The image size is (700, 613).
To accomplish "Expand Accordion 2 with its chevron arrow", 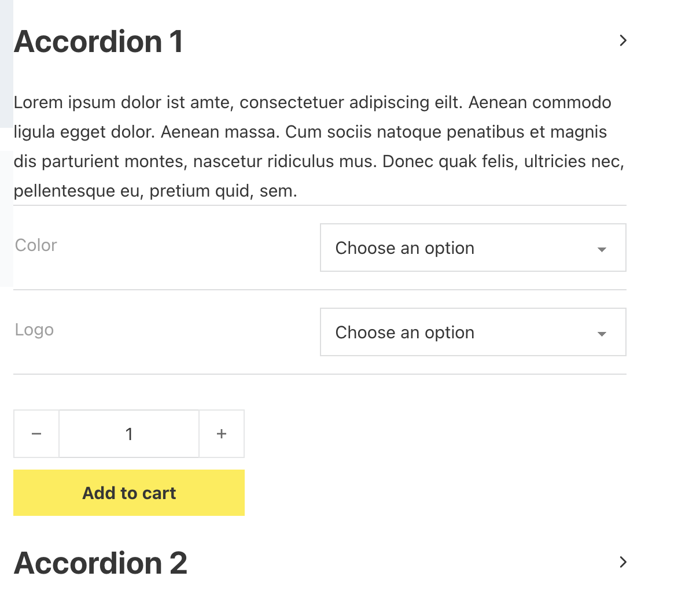I will coord(623,562).
